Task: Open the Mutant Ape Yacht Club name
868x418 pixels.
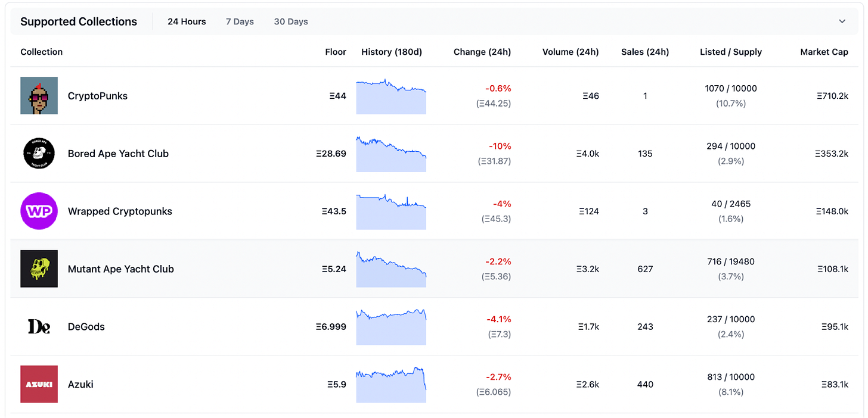Action: 121,269
